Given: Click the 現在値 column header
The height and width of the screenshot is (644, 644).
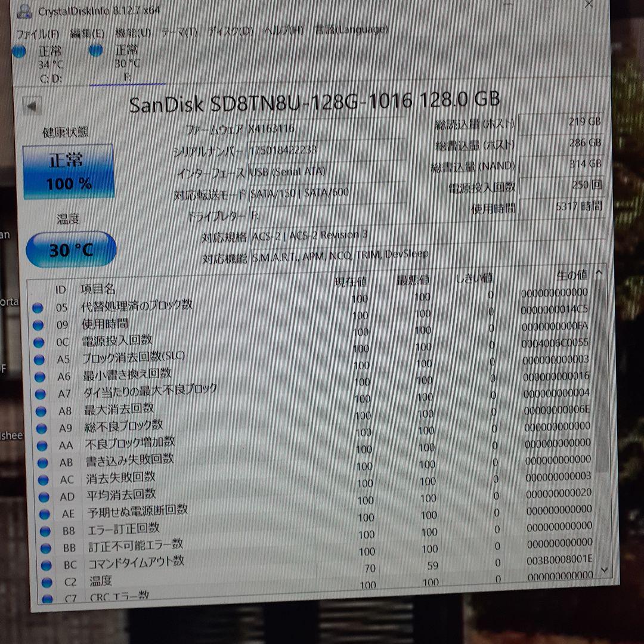Looking at the screenshot, I should tap(350, 281).
